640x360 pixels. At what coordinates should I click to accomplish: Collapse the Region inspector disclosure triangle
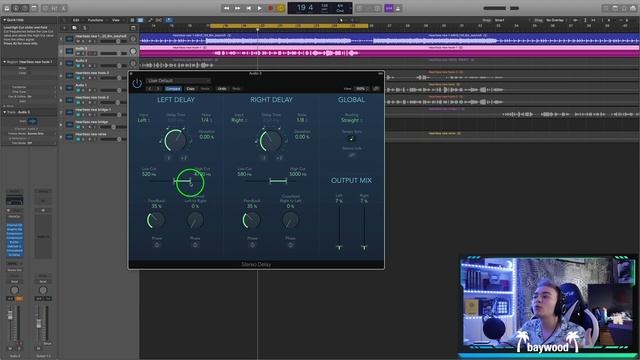tap(4, 62)
